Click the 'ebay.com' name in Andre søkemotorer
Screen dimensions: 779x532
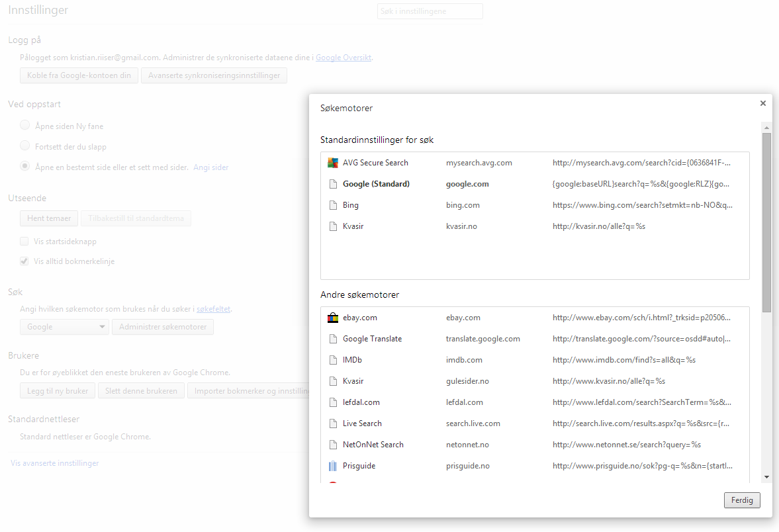pos(359,318)
